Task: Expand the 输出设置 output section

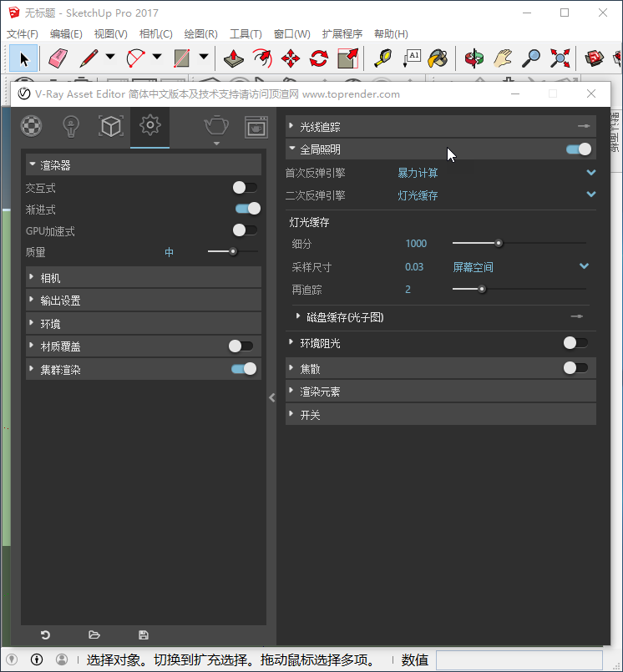Action: (143, 300)
